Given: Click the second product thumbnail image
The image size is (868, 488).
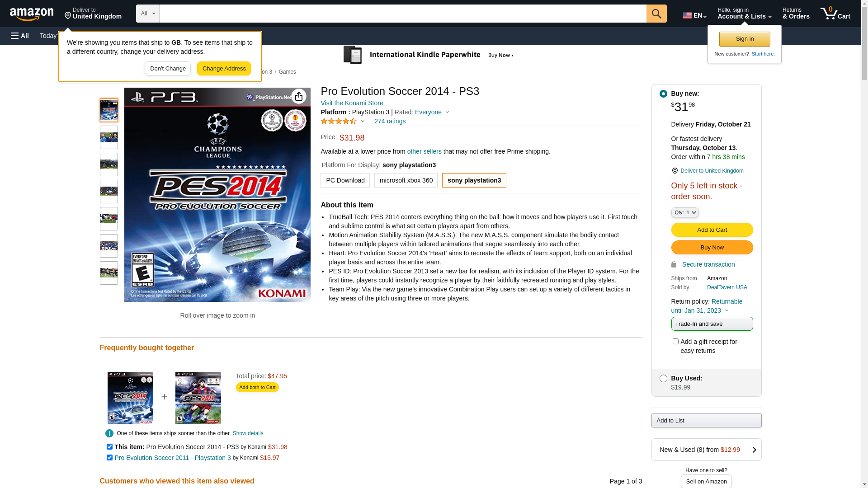Looking at the screenshot, I should pos(109,137).
